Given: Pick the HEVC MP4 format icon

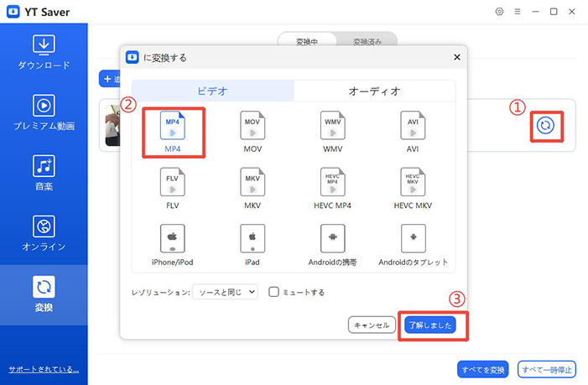Looking at the screenshot, I should coord(333,182).
